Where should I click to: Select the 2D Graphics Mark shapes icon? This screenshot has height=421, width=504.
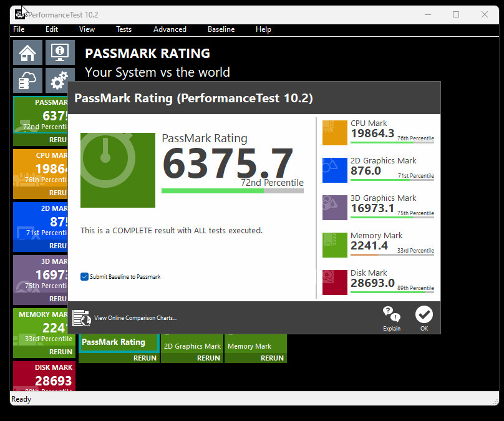(x=334, y=170)
